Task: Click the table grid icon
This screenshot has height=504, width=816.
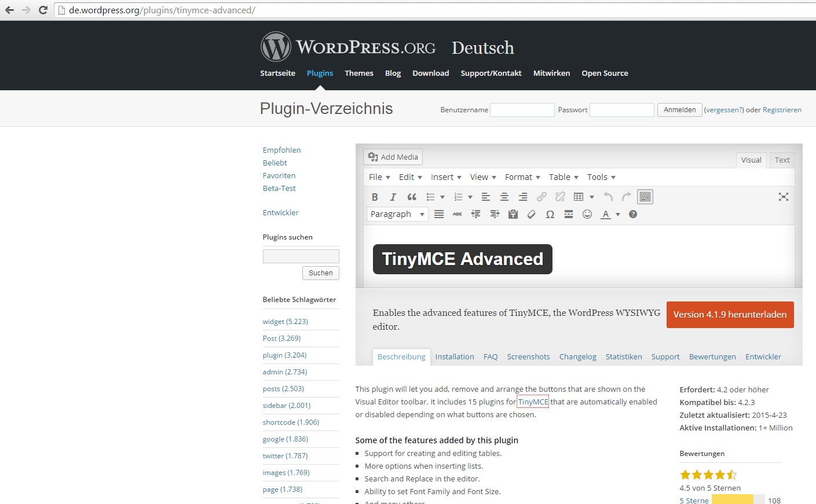Action: pyautogui.click(x=579, y=197)
